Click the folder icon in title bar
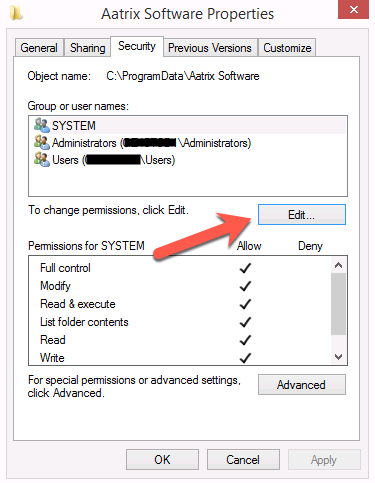This screenshot has width=375, height=483. click(16, 13)
